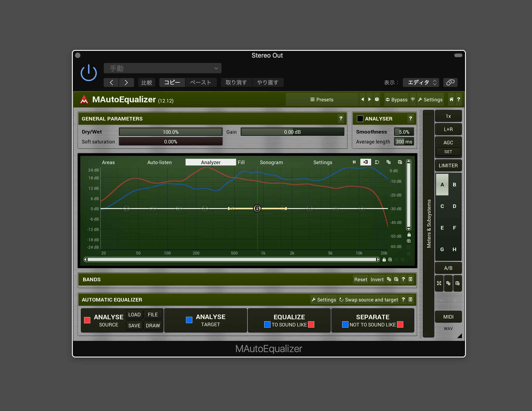Viewport: 532px width, 411px height.
Task: Click Swap source and target
Action: click(x=368, y=300)
